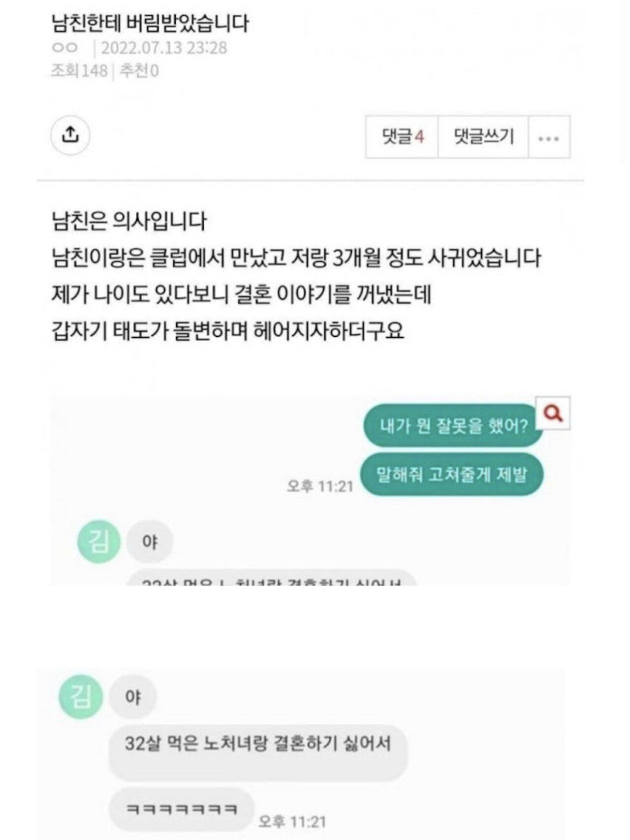Click the post date 2022.07.13 23:28
Screen dimensions: 630x840
[164, 48]
